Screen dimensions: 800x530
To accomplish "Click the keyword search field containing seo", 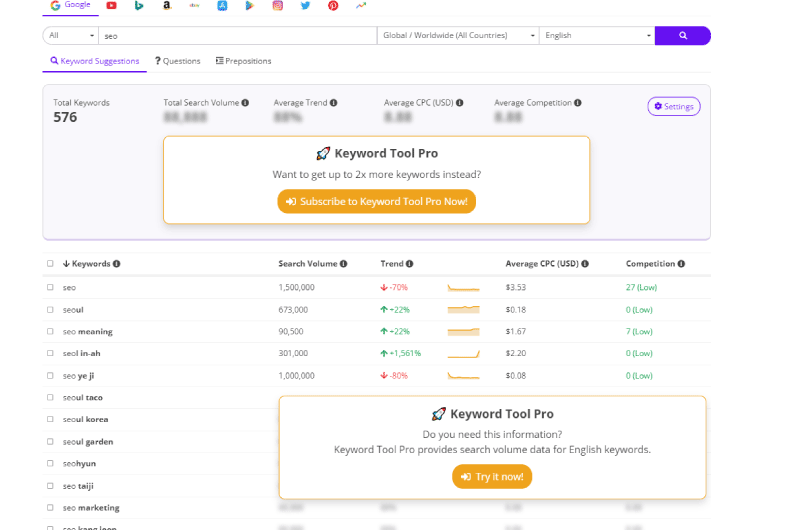I will point(237,36).
